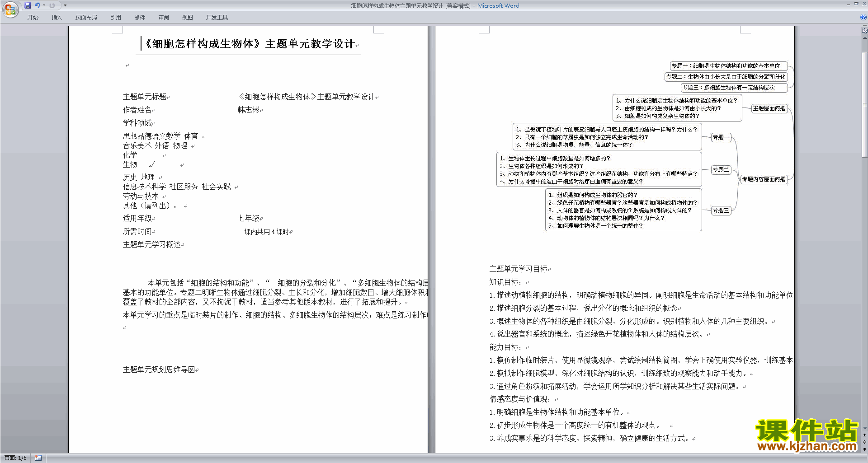Click the vertical scrollbar down arrow
Image resolution: width=868 pixels, height=463 pixels.
(x=865, y=428)
